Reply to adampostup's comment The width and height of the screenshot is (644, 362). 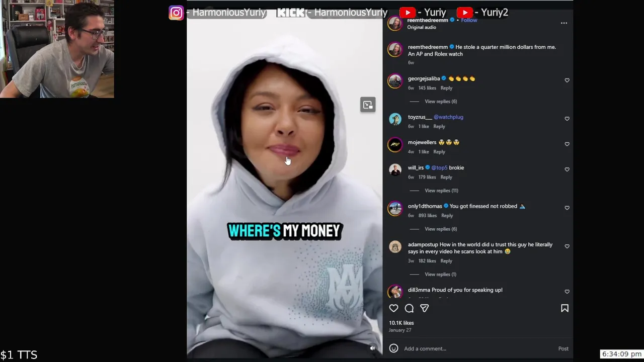(x=446, y=261)
